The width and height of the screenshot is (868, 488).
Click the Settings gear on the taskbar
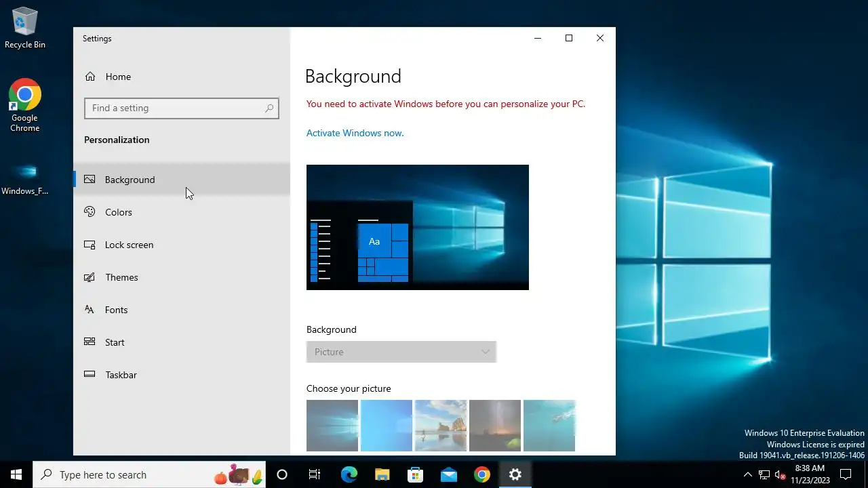(x=515, y=474)
